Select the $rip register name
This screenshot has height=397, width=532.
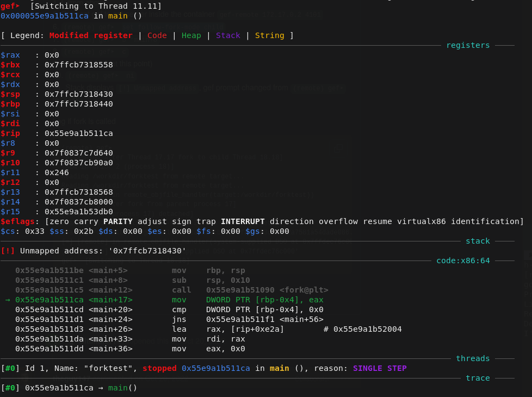pos(10,133)
